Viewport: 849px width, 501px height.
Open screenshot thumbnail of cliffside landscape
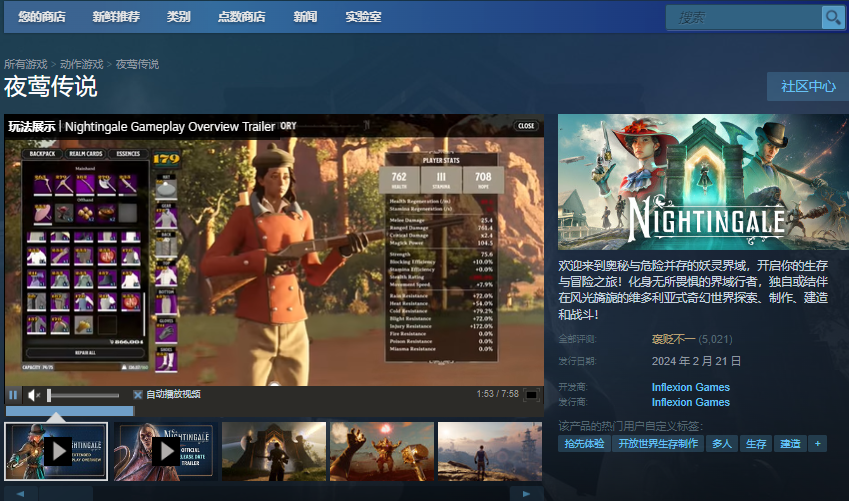[490, 451]
